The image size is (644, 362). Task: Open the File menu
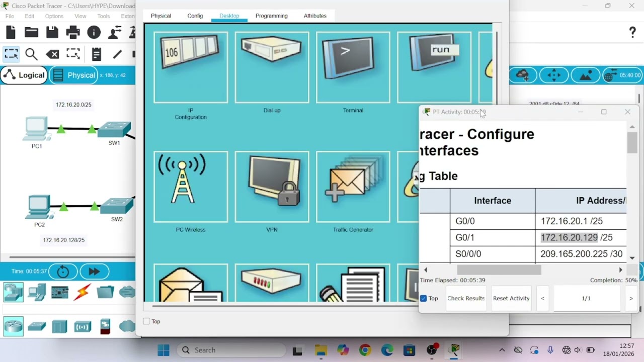(10, 16)
